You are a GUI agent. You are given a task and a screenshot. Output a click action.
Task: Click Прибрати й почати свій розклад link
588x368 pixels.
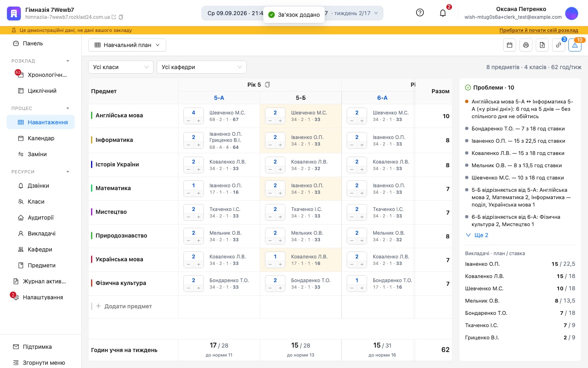click(539, 30)
